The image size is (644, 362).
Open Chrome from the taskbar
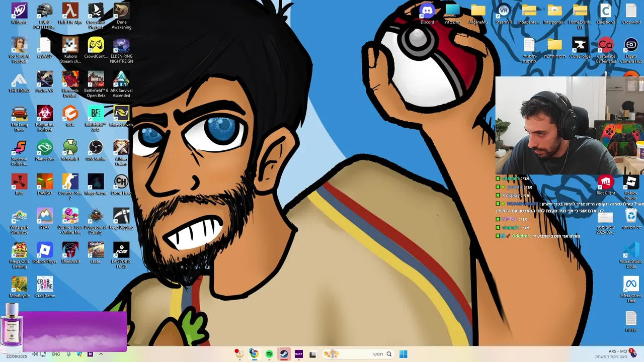click(254, 354)
